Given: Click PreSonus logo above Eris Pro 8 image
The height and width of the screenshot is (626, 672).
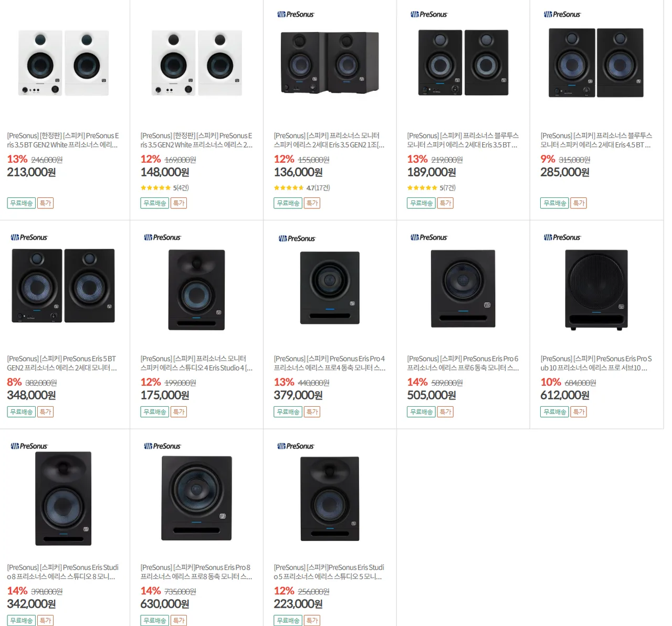Looking at the screenshot, I should [162, 446].
